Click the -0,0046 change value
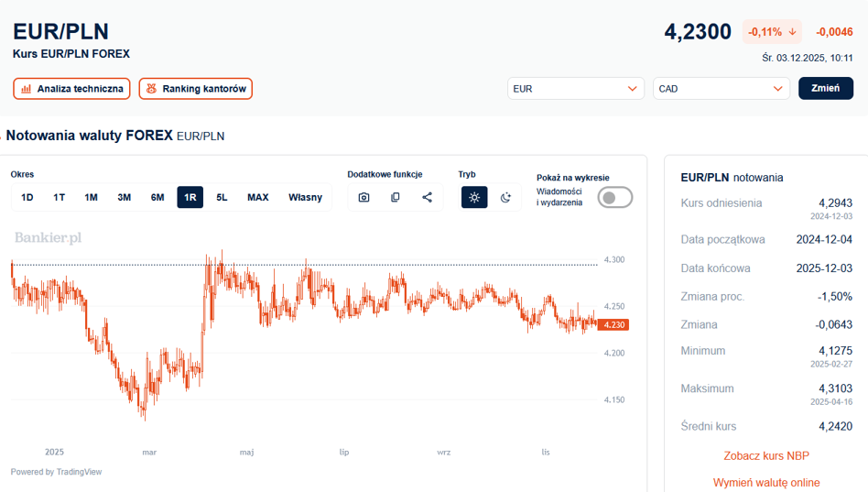 (834, 31)
